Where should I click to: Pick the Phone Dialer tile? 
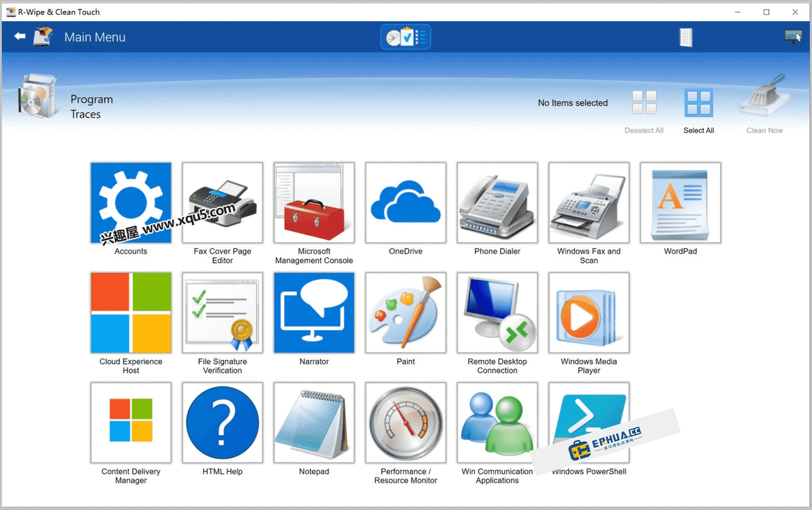[x=497, y=202]
